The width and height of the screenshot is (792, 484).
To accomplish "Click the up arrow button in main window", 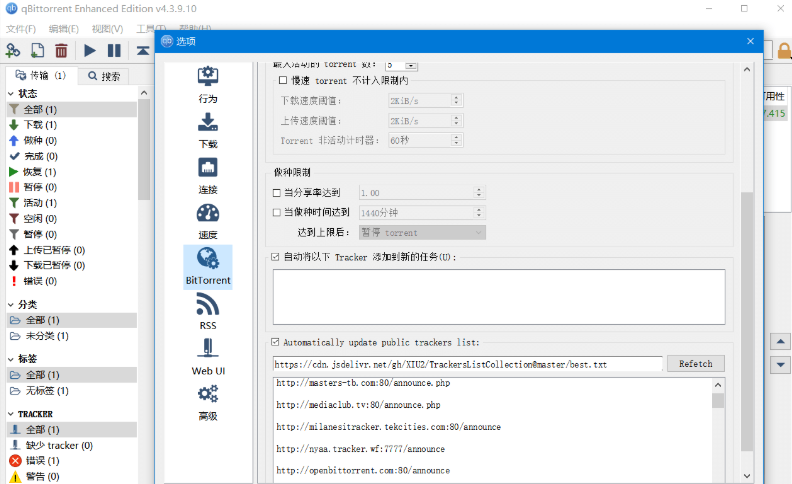I will 780,342.
